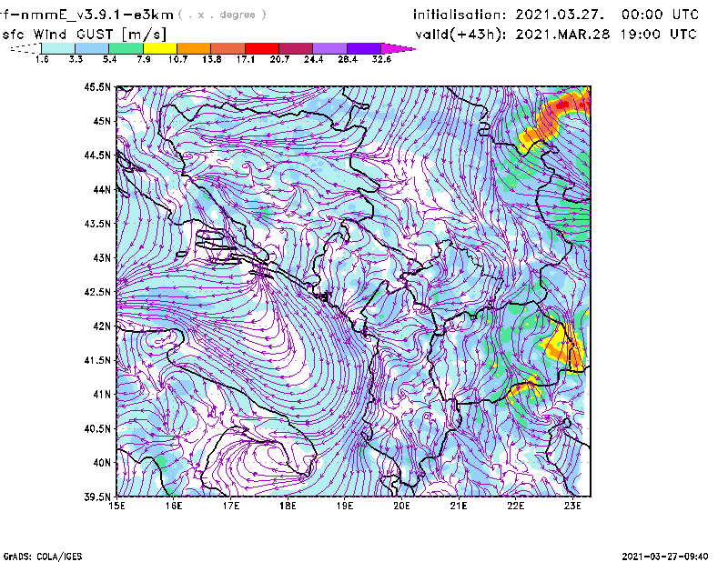Click the 21E longitude label
728x562 pixels.
pos(459,506)
